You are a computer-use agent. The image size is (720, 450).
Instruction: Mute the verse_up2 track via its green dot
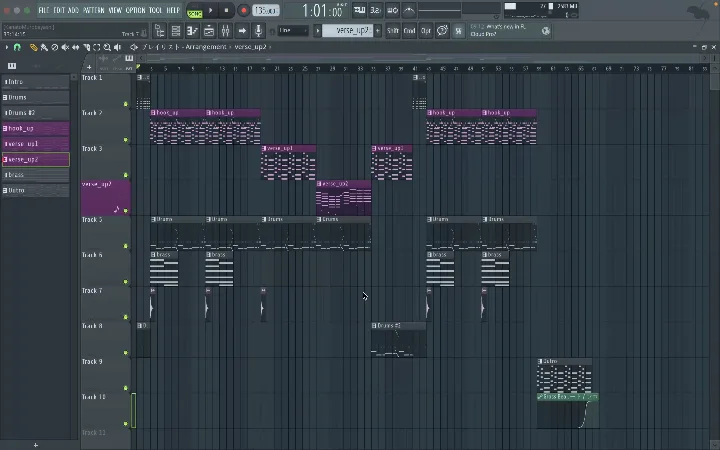click(x=126, y=211)
